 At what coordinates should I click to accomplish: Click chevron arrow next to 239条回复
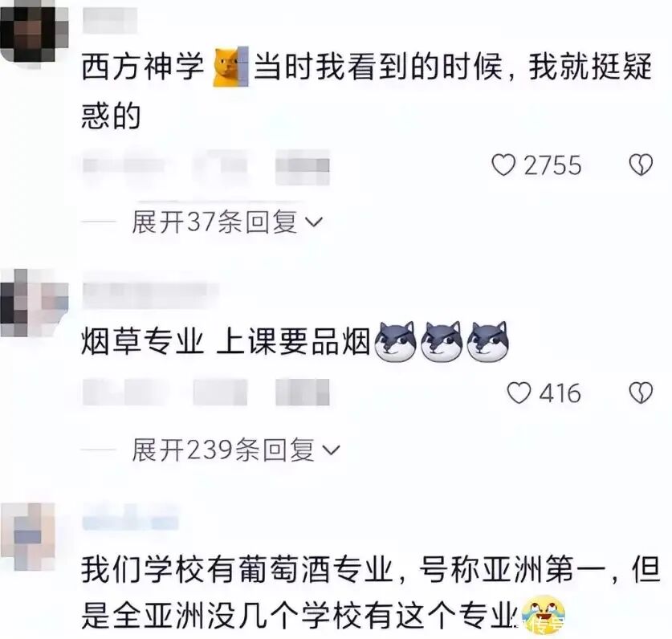pyautogui.click(x=331, y=450)
